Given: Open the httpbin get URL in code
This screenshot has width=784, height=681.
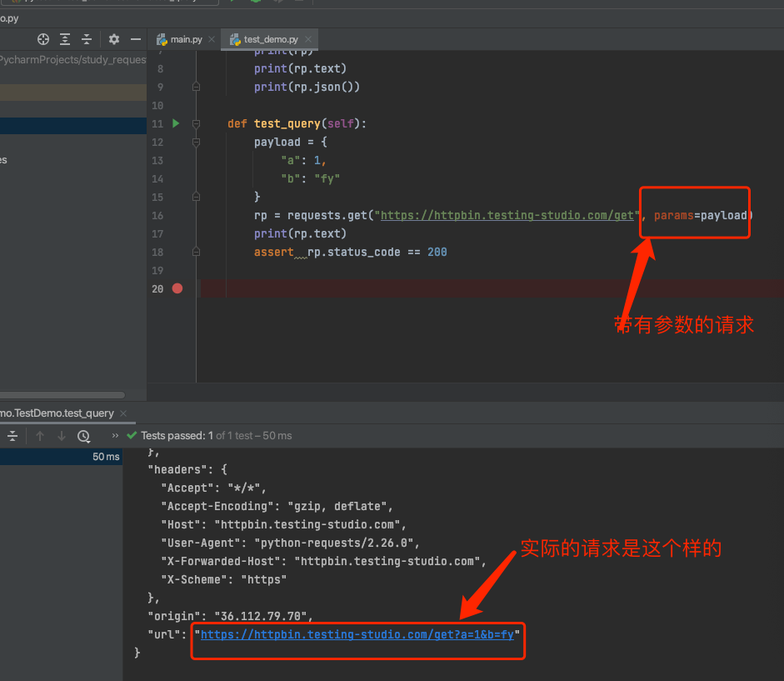Looking at the screenshot, I should pos(507,215).
